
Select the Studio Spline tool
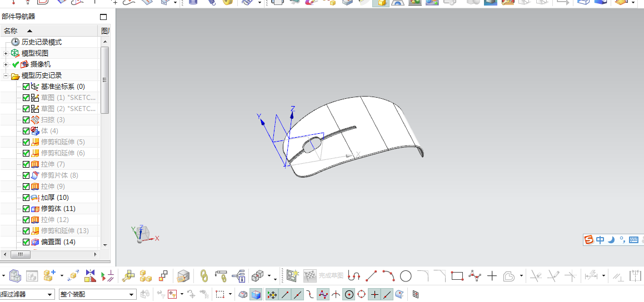click(475, 276)
